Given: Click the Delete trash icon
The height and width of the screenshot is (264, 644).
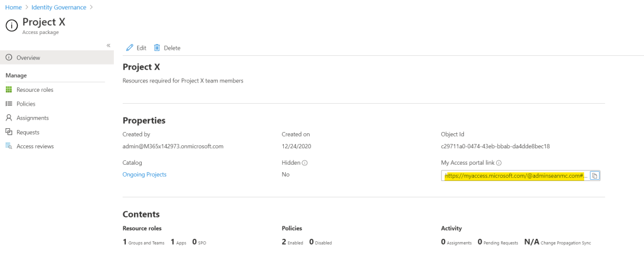Looking at the screenshot, I should tap(157, 48).
